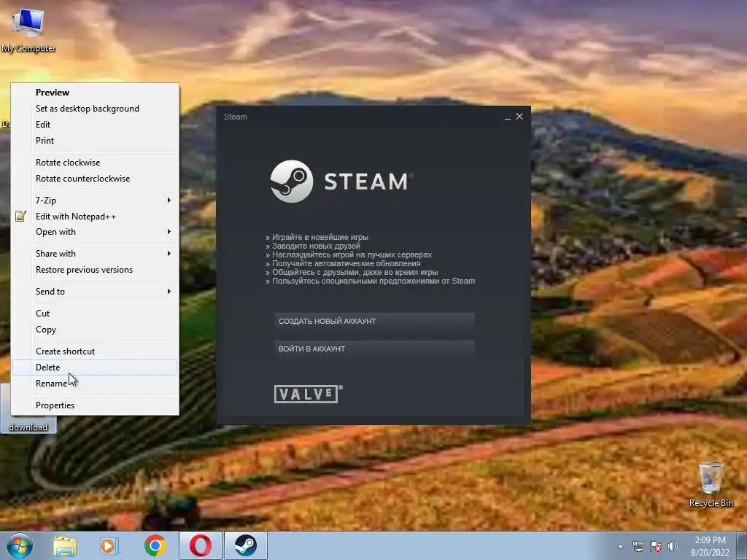Screen dimensions: 747x560
Task: Select Copy from the context menu
Action: (95, 330)
